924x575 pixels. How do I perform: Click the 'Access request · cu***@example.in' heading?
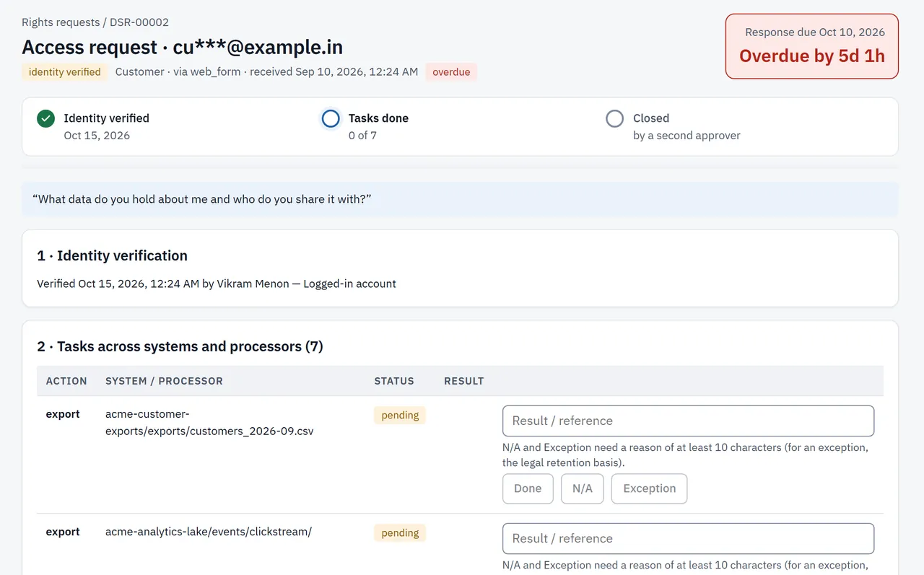183,47
